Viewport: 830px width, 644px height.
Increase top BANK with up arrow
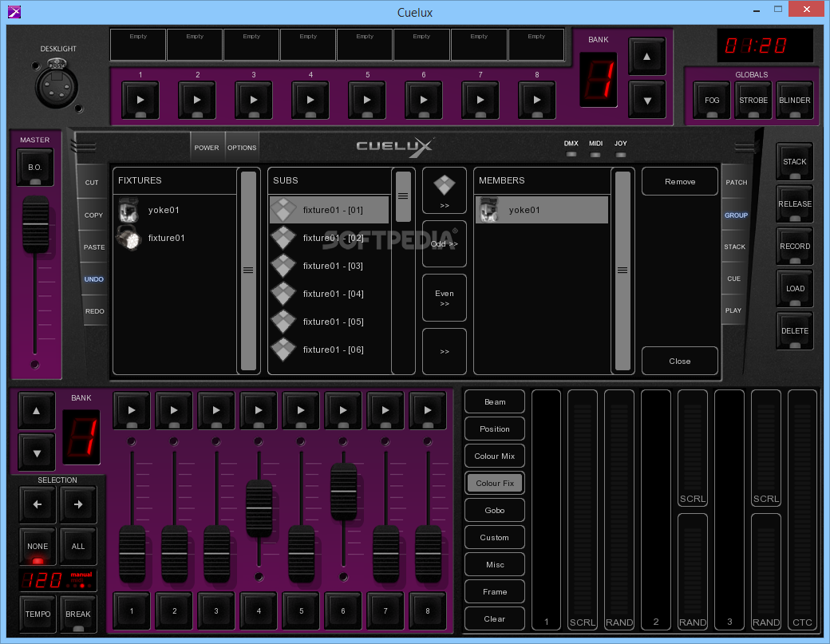(x=647, y=57)
